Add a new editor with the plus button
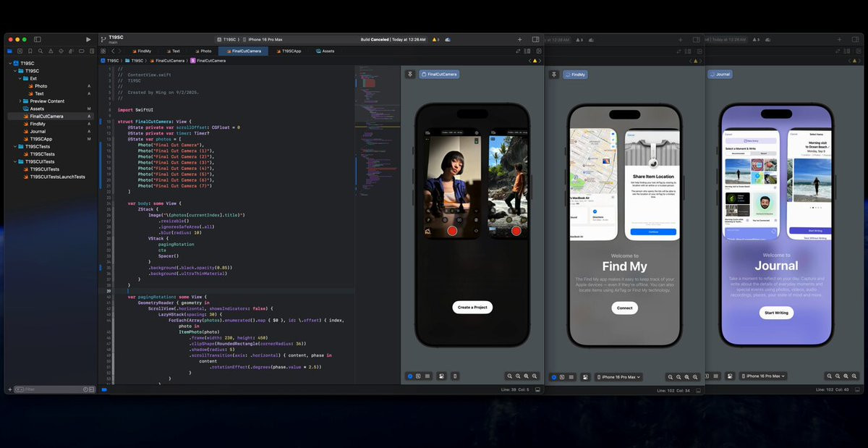The height and width of the screenshot is (448, 868). pyautogui.click(x=519, y=39)
